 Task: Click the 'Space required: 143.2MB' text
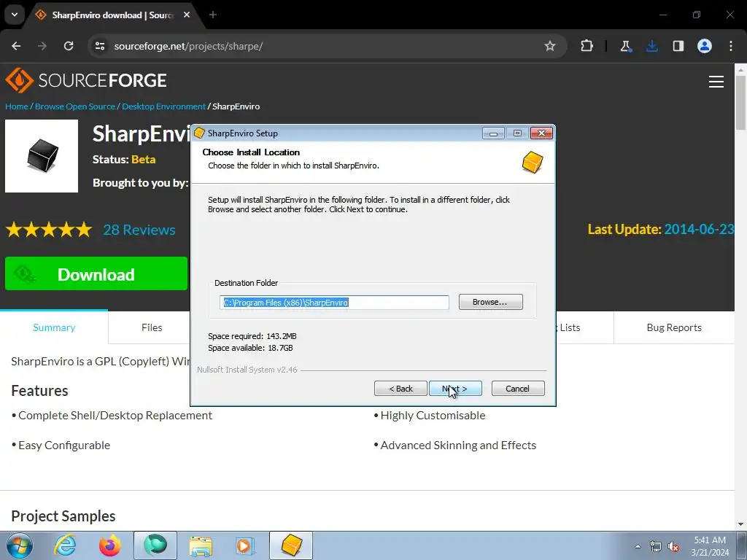pos(252,336)
